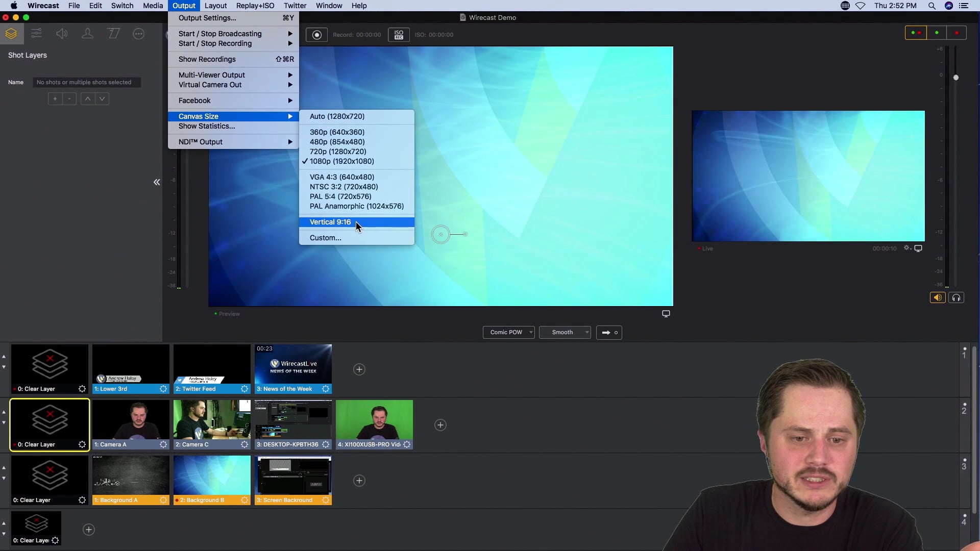This screenshot has width=980, height=551.
Task: Collapse the Shot Layers panel with the chevron
Action: (157, 182)
